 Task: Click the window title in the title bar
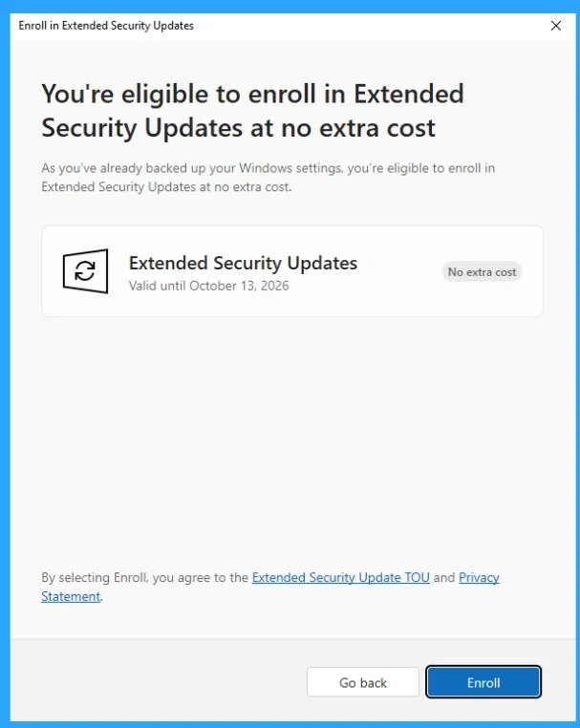pyautogui.click(x=106, y=26)
